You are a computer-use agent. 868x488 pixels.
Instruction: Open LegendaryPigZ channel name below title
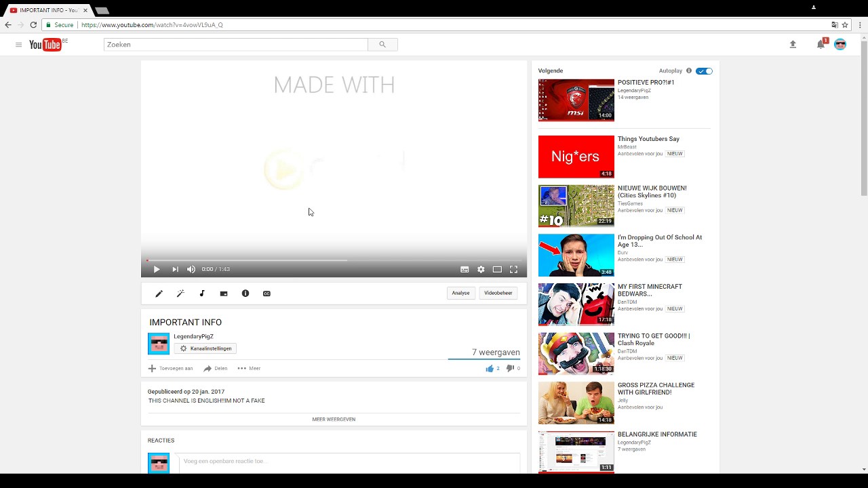[193, 336]
